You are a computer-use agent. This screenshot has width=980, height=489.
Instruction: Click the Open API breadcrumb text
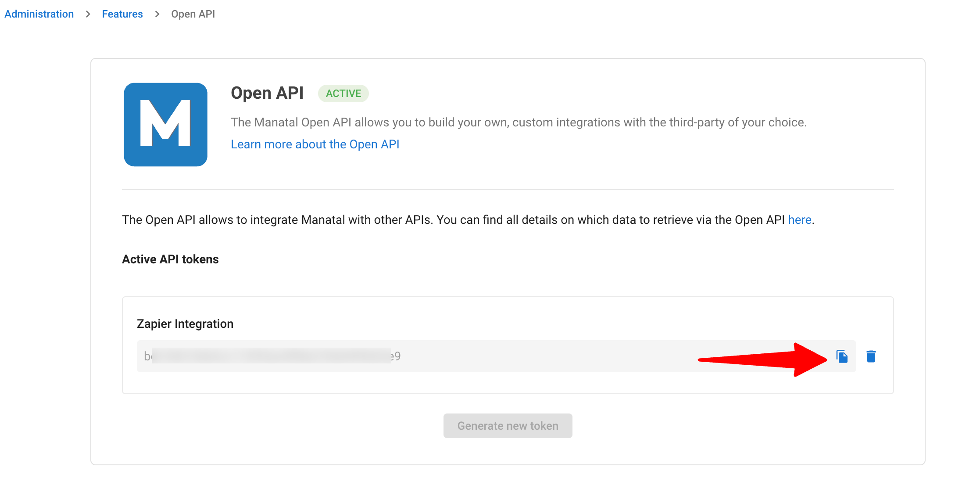pos(193,14)
